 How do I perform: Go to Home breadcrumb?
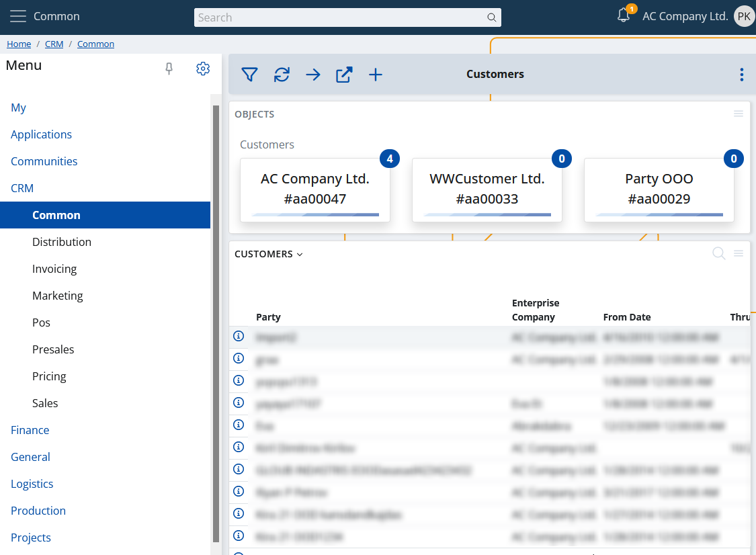(19, 44)
